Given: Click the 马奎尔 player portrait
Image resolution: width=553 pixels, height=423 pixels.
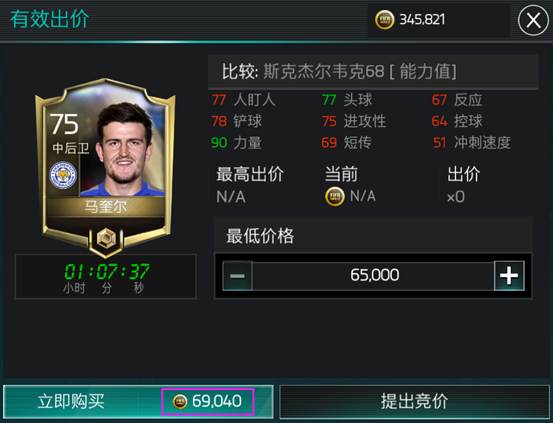Looking at the screenshot, I should pyautogui.click(x=124, y=149).
